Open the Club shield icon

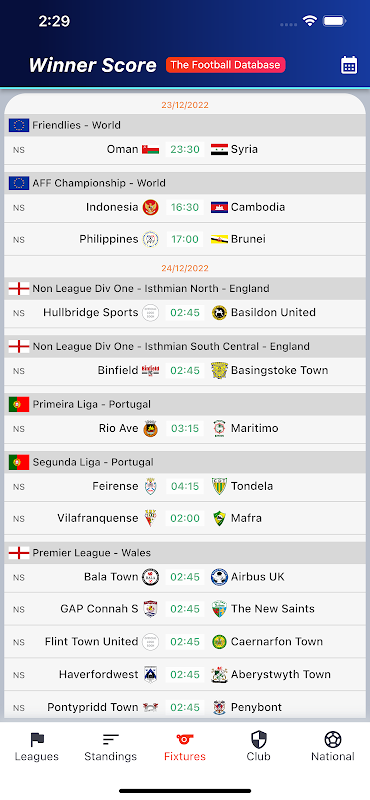tap(259, 739)
